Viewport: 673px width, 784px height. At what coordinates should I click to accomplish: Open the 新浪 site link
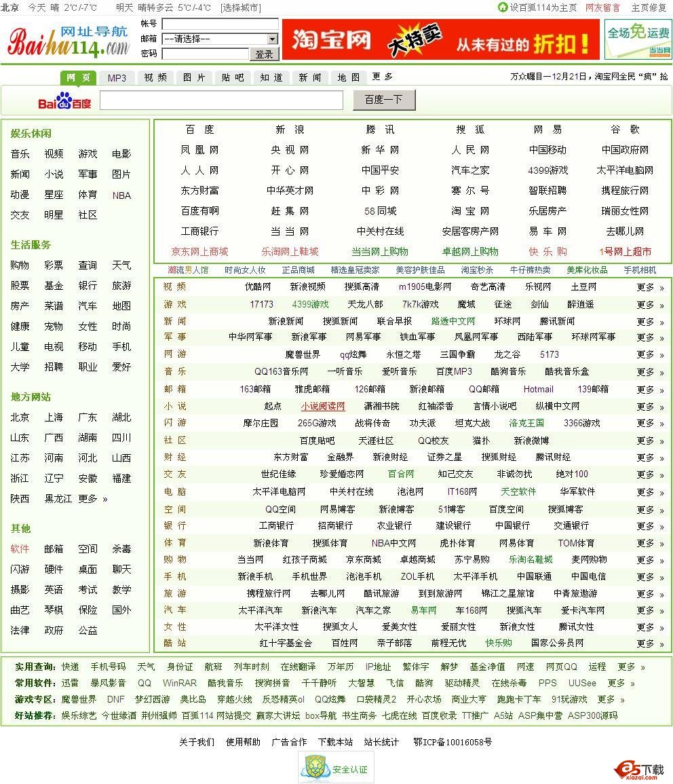[x=290, y=130]
